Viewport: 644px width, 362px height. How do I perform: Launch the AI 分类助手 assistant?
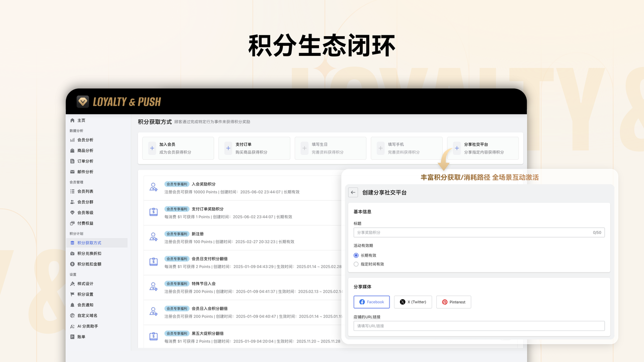88,326
